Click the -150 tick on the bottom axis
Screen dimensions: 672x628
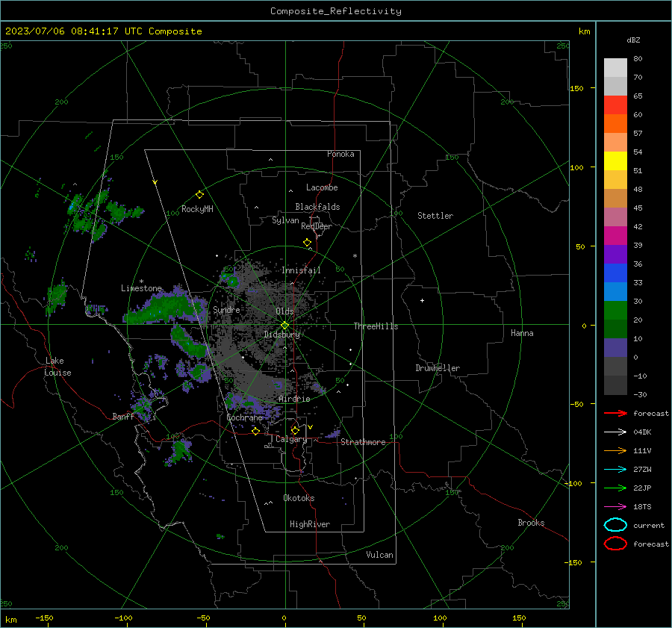44,618
